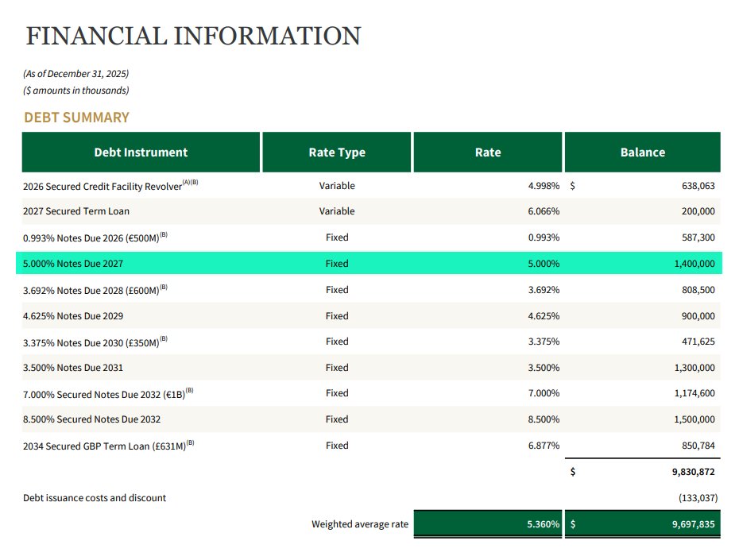The width and height of the screenshot is (739, 560).
Task: Select the DEBT SUMMARY section heading
Action: (x=75, y=117)
